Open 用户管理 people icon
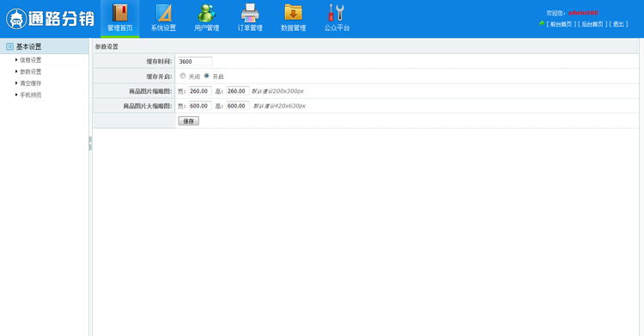 point(207,13)
